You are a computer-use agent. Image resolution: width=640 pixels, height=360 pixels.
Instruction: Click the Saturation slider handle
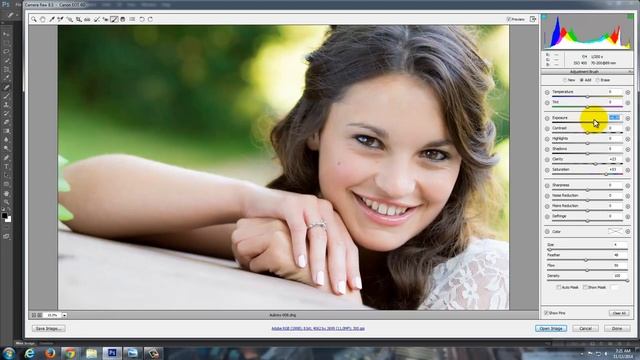[x=606, y=174]
